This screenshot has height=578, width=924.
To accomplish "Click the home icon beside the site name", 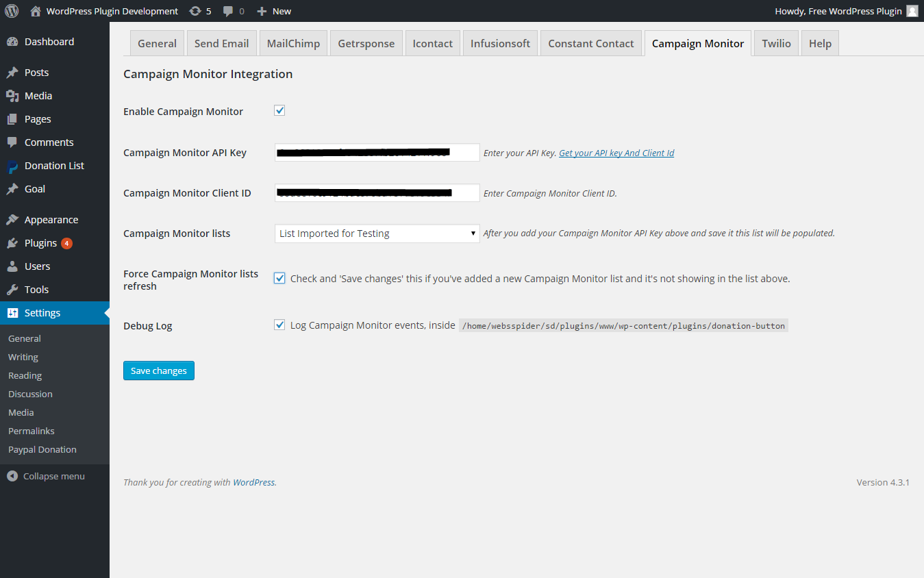I will 36,11.
